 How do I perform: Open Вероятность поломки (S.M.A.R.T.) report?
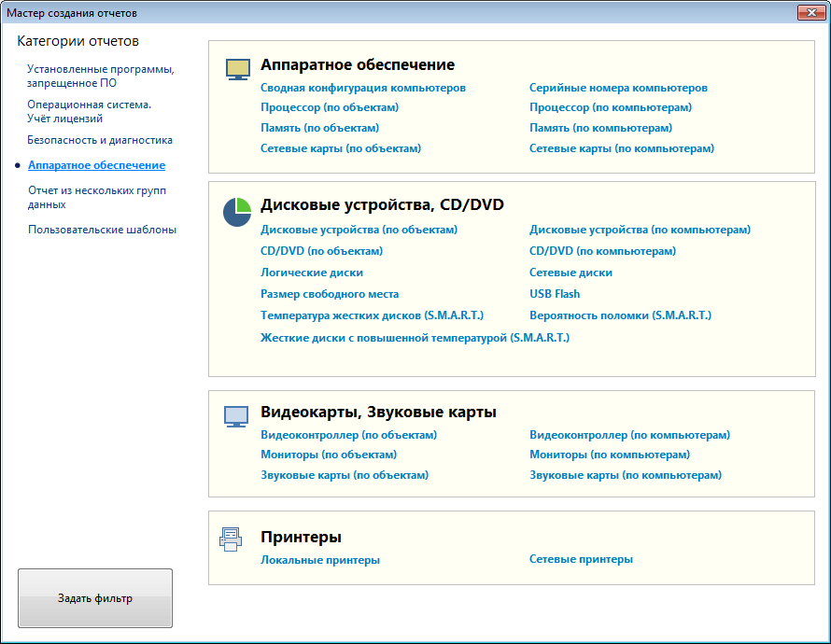[620, 315]
